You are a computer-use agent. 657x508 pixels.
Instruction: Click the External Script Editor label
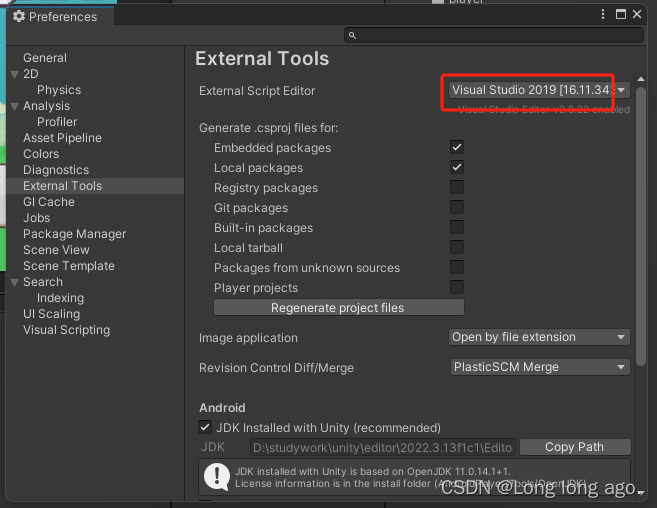click(257, 91)
